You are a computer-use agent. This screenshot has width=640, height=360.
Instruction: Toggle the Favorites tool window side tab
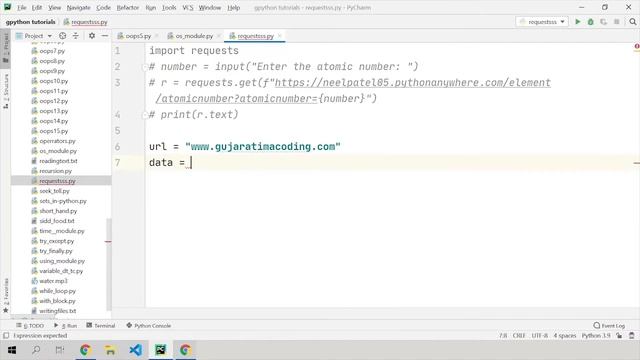coord(6,295)
